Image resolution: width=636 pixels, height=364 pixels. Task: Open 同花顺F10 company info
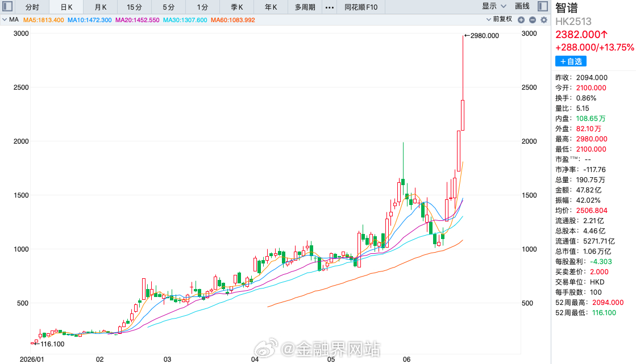[360, 7]
